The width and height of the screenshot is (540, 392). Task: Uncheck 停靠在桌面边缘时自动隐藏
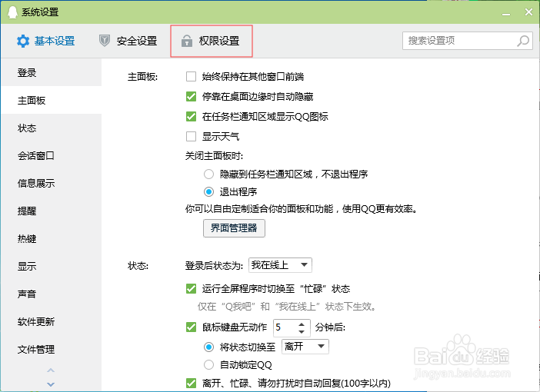(191, 96)
